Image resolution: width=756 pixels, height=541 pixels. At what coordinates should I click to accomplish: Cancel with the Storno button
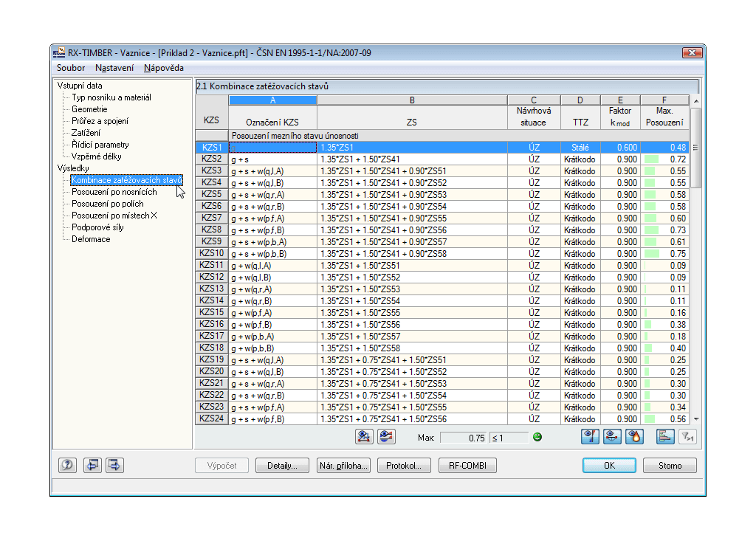click(670, 465)
